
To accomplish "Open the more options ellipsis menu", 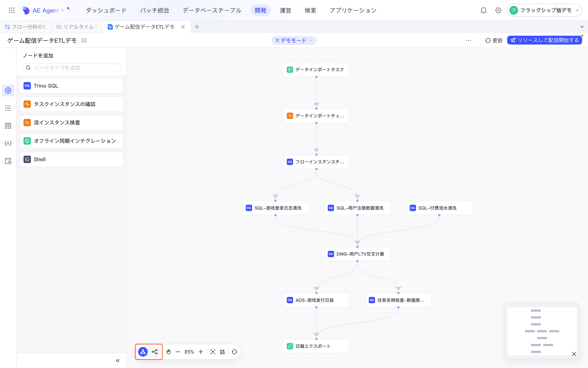I will click(468, 40).
